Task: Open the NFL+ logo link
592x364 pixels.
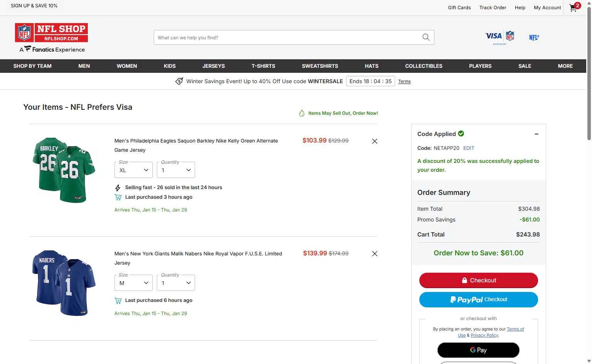Action: 534,37
